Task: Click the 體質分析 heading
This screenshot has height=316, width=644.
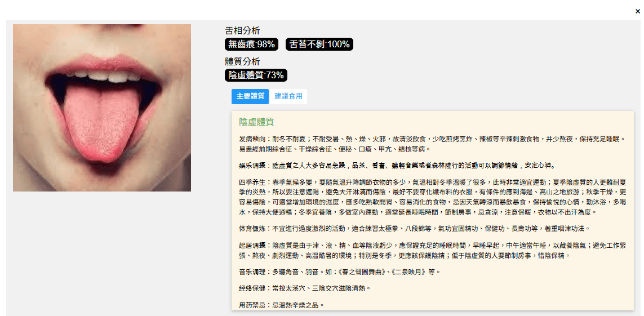Action: 242,61
